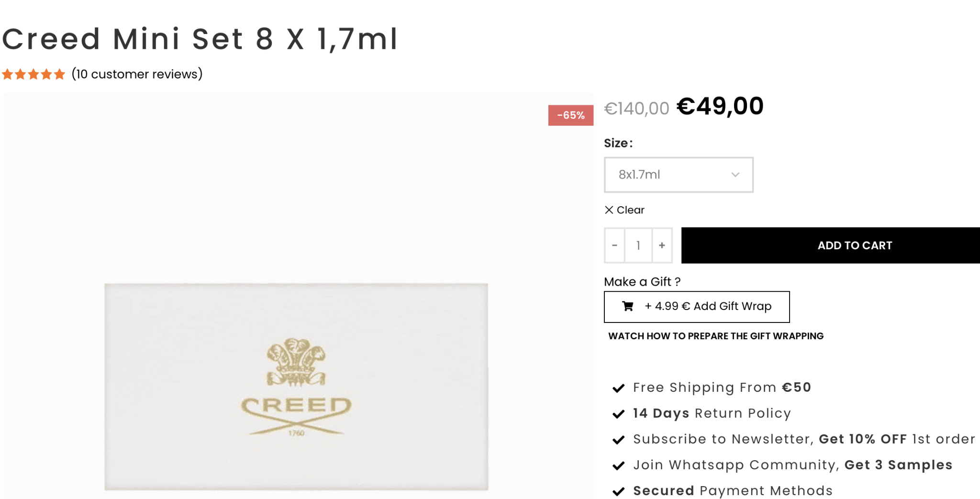Add the Creed Mini Set to cart
The width and height of the screenshot is (980, 499).
click(x=854, y=245)
